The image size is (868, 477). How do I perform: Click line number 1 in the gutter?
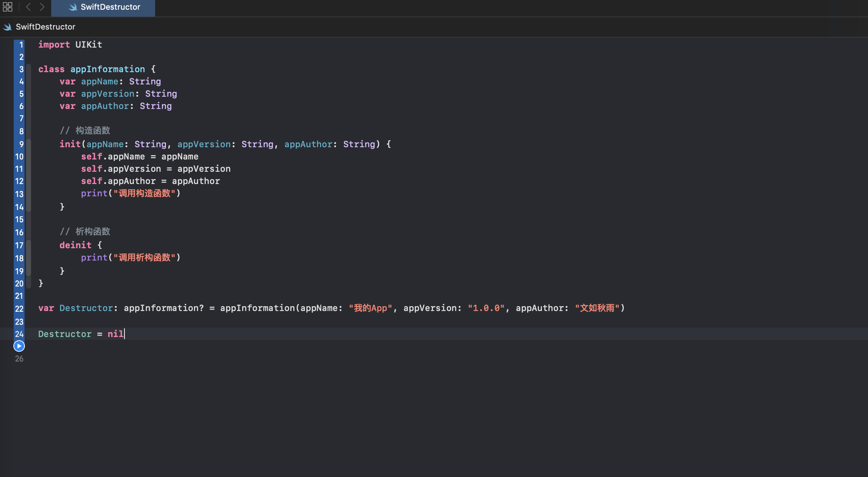[21, 45]
